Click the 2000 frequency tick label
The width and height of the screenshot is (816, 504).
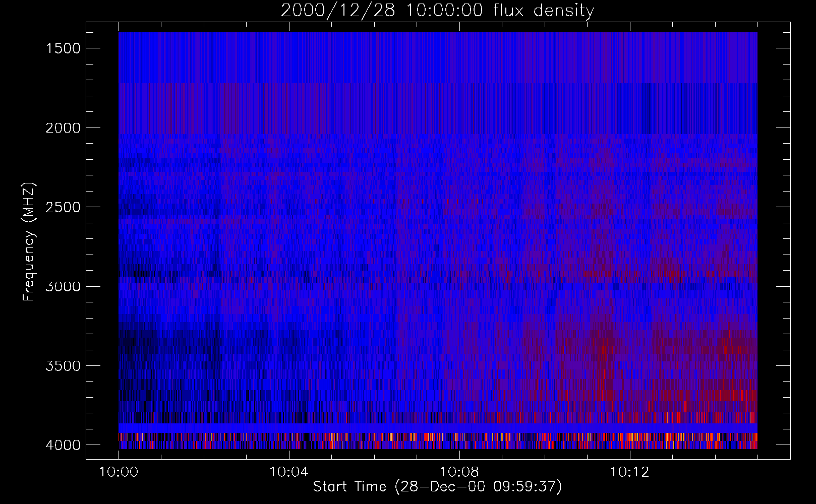[63, 128]
